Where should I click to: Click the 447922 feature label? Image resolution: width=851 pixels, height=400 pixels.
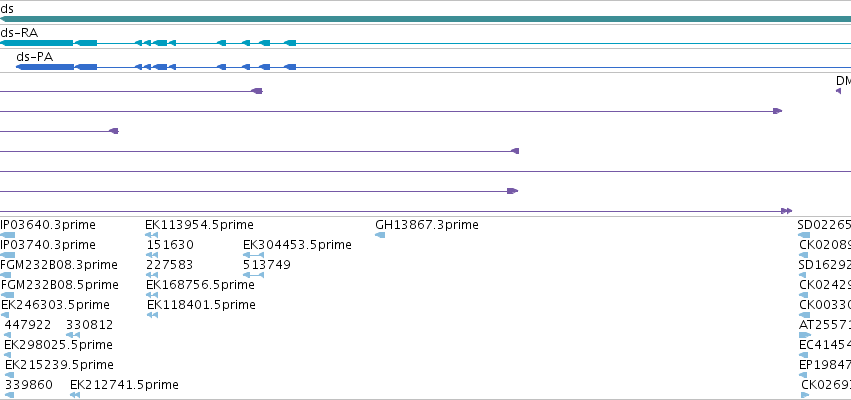point(28,325)
